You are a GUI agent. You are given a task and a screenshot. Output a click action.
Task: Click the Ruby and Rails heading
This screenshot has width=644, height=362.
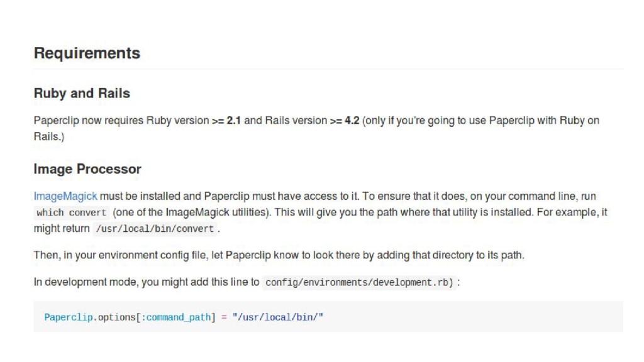82,93
